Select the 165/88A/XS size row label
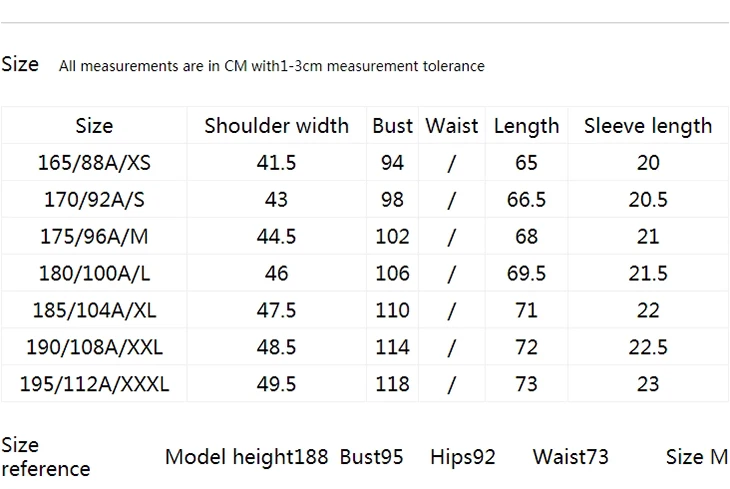The image size is (730, 489). tap(95, 163)
